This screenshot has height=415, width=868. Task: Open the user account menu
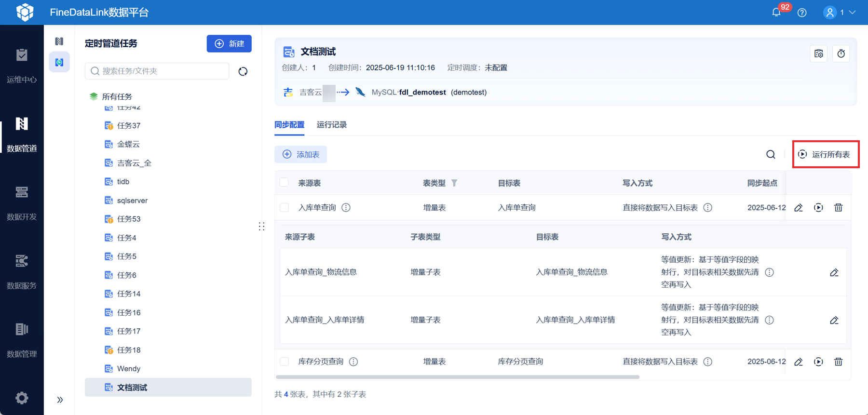pyautogui.click(x=840, y=13)
